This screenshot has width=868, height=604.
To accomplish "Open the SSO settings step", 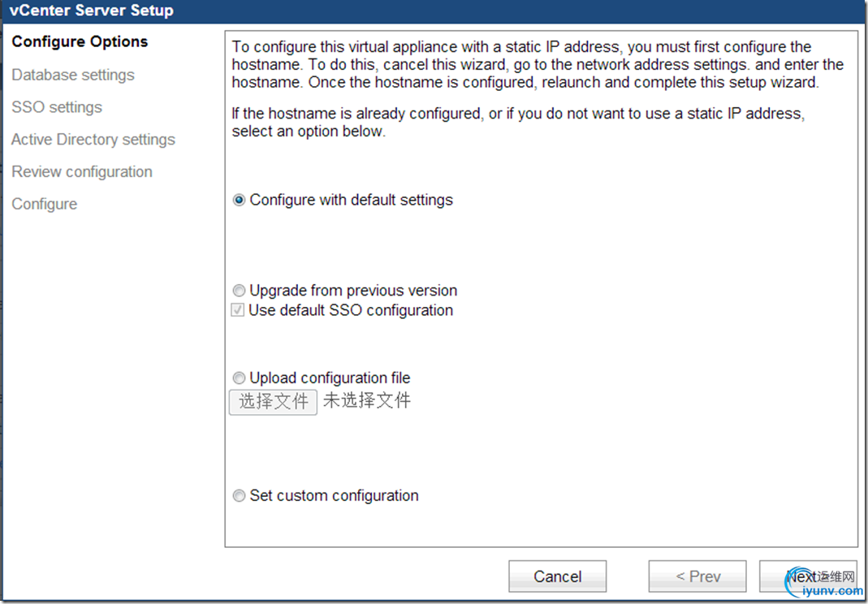I will click(x=57, y=107).
